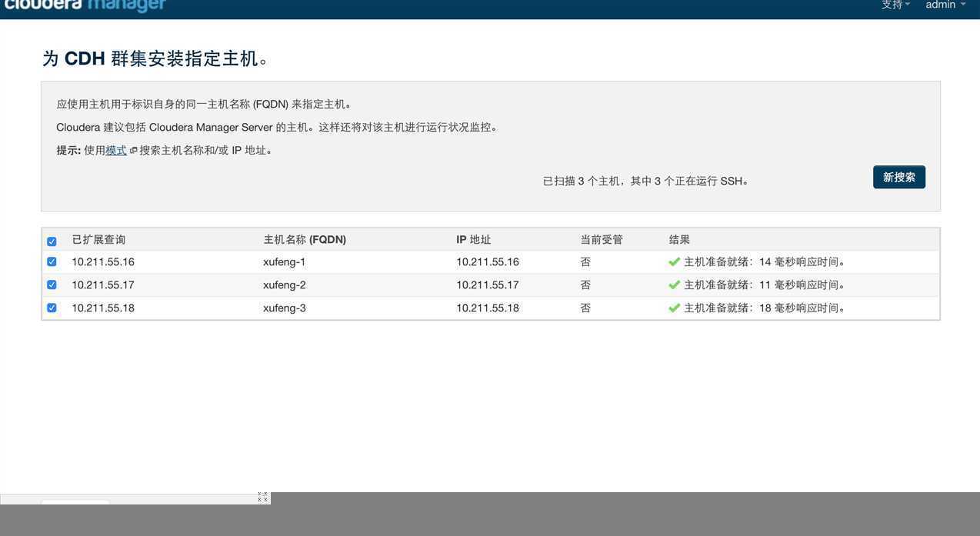Image resolution: width=980 pixels, height=536 pixels.
Task: Click expanded query cell 10.211.55.18
Action: (103, 308)
